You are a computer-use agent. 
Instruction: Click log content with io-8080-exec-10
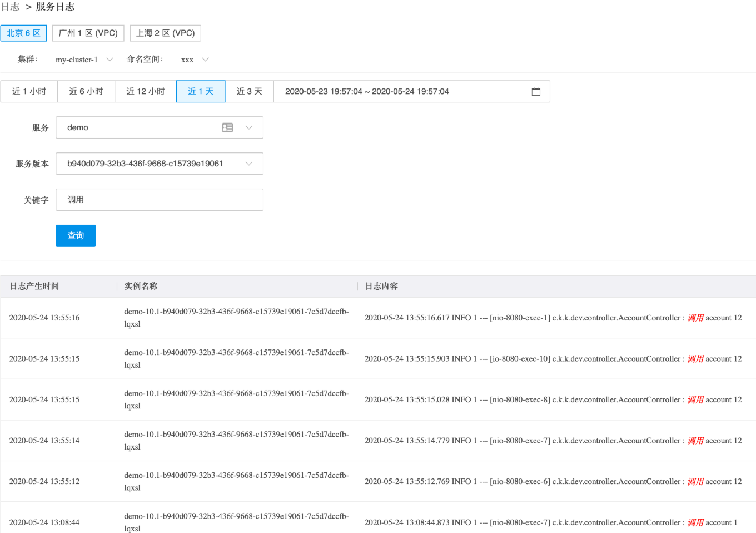point(553,359)
